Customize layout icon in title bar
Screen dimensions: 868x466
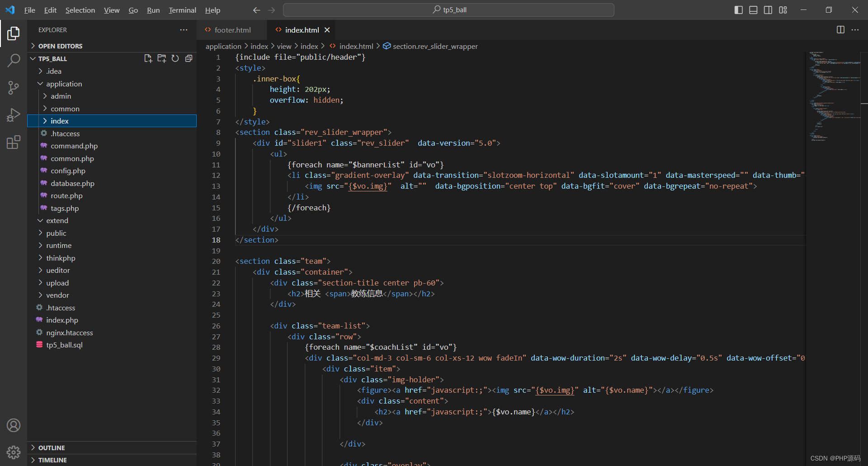[783, 10]
